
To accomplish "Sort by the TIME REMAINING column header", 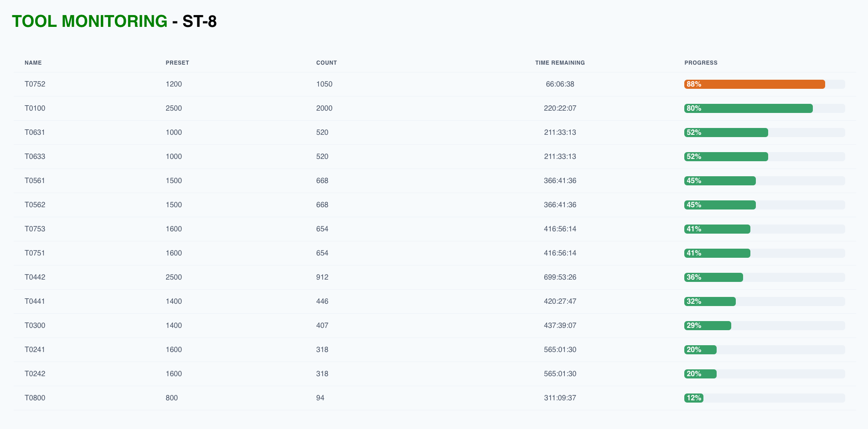I will point(560,63).
